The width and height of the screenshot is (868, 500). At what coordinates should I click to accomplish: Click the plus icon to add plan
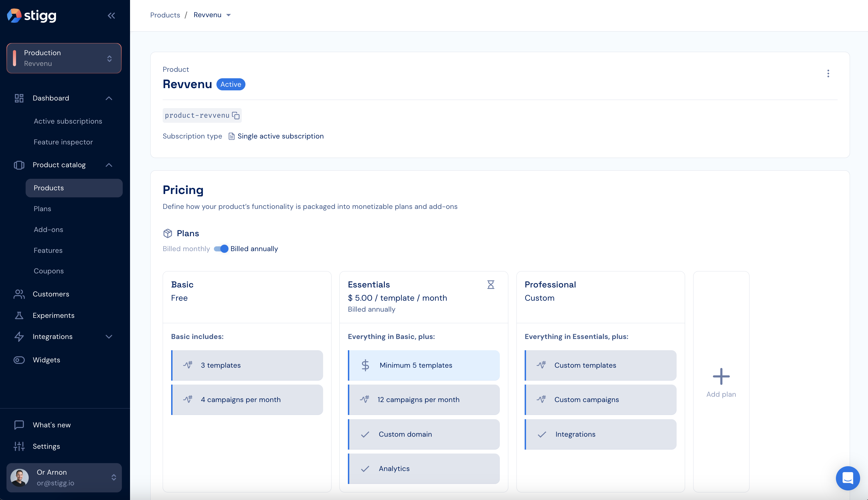pyautogui.click(x=721, y=376)
